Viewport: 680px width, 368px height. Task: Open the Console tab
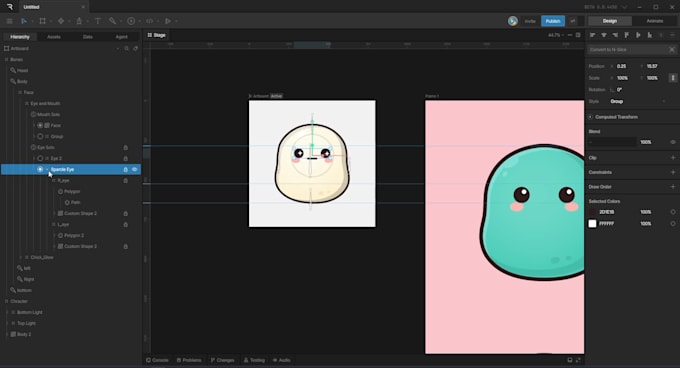[x=157, y=360]
